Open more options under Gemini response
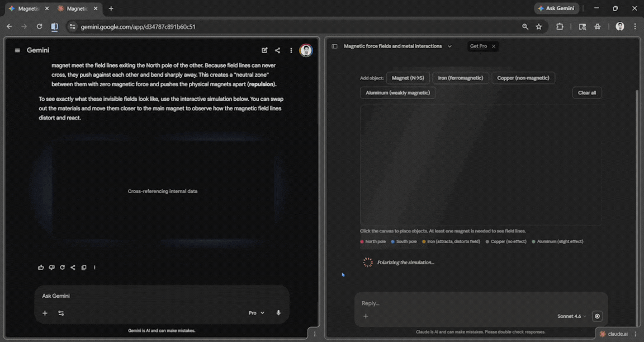 pyautogui.click(x=94, y=267)
